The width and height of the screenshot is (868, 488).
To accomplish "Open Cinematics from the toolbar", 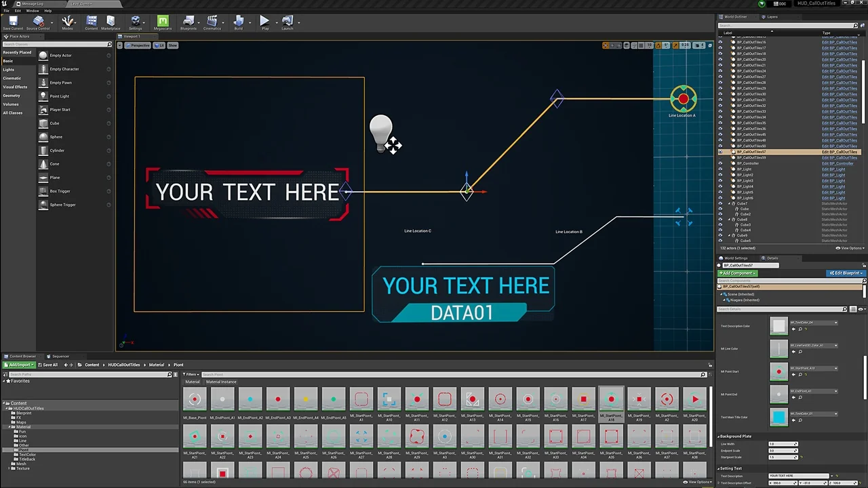I will point(212,22).
